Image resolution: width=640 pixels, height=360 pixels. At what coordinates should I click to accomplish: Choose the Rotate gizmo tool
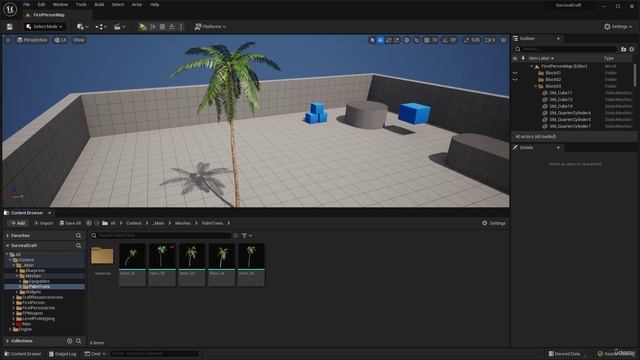[x=389, y=40]
